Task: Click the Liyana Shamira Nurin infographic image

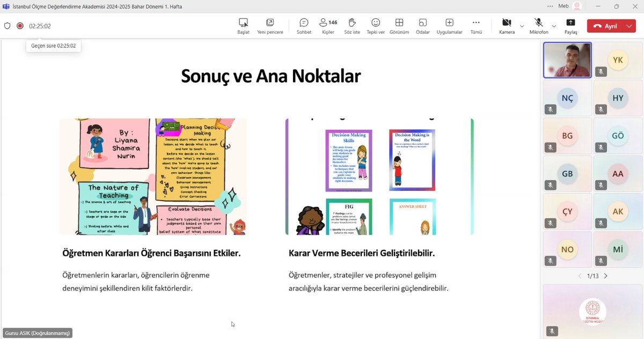Action: point(153,176)
